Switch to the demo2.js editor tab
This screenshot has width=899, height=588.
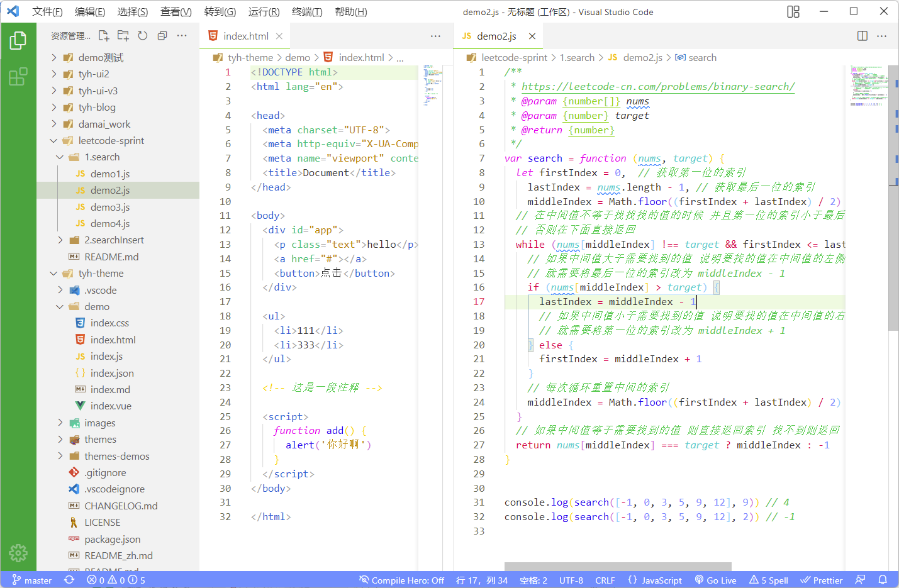click(497, 36)
